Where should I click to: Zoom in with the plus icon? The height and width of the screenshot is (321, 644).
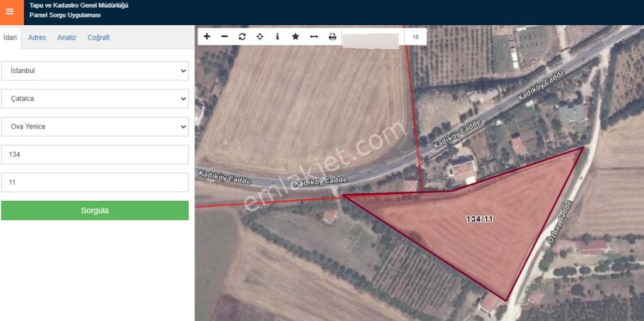pos(207,37)
